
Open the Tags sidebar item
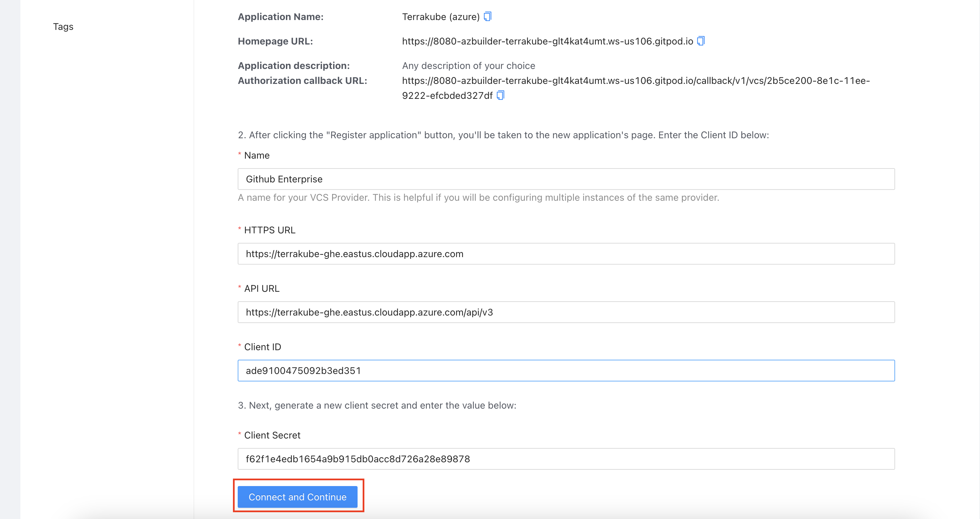(x=63, y=26)
